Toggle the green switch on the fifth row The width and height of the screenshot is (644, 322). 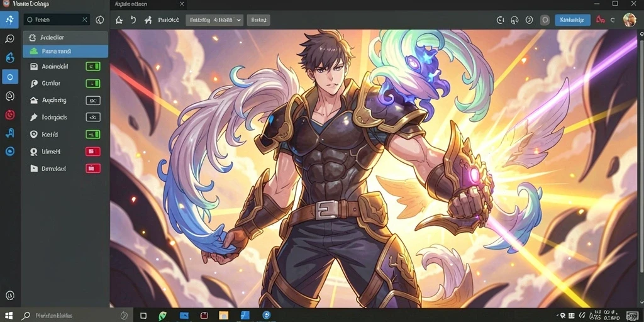pos(93,135)
